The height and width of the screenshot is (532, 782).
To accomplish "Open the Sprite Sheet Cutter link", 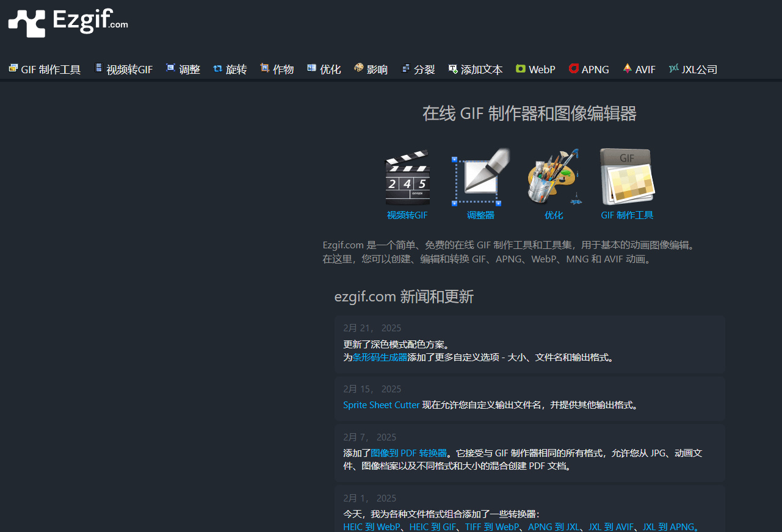I will click(x=382, y=405).
